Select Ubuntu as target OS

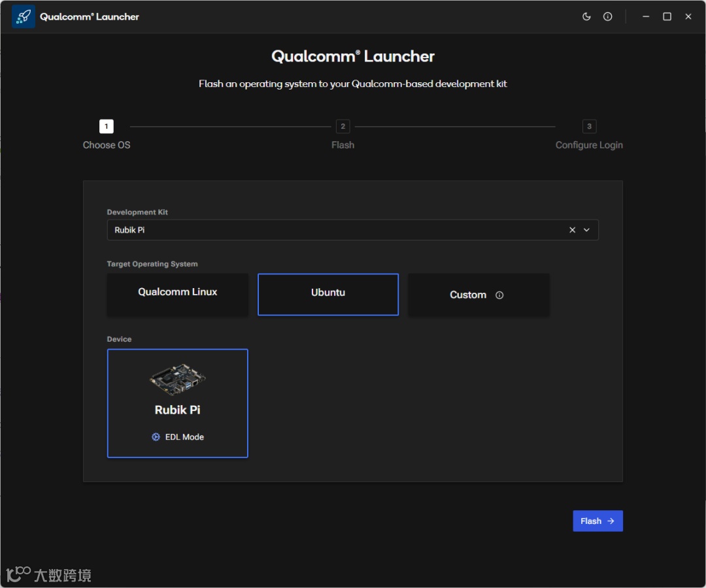(x=328, y=294)
